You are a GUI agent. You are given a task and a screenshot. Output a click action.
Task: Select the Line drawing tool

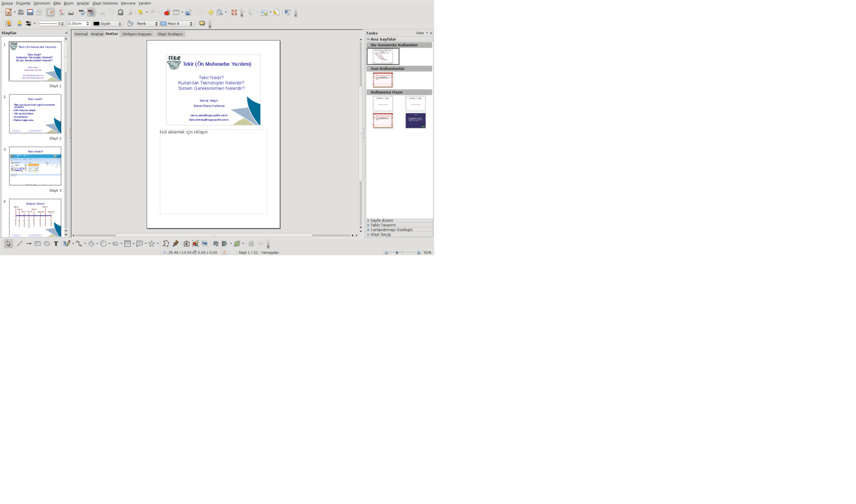[20, 244]
